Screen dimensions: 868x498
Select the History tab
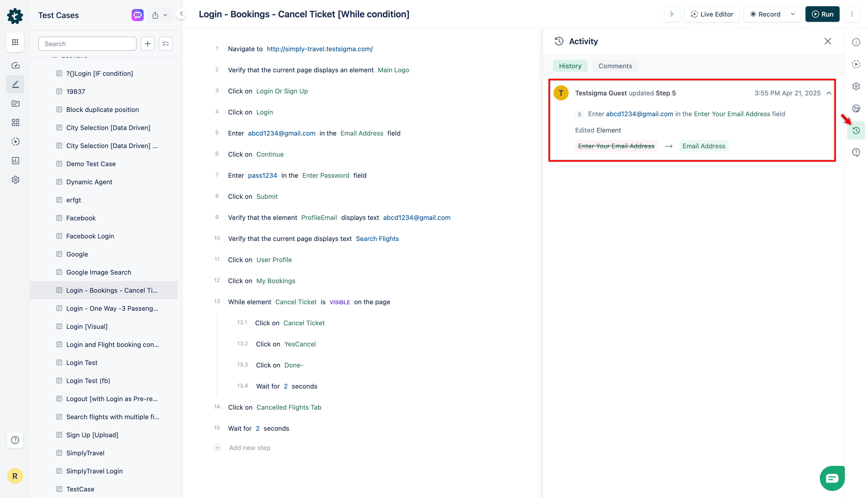coord(570,66)
